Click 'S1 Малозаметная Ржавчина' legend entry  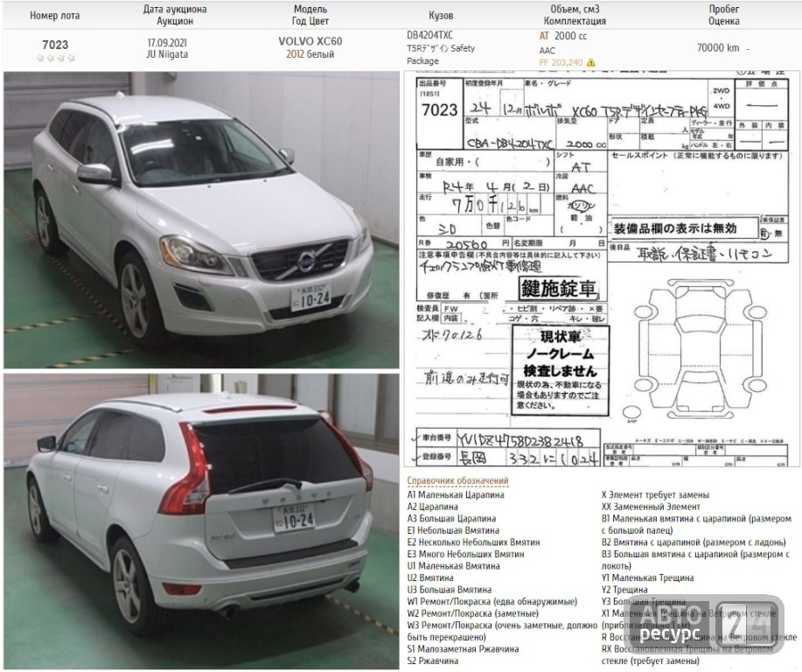463,649
